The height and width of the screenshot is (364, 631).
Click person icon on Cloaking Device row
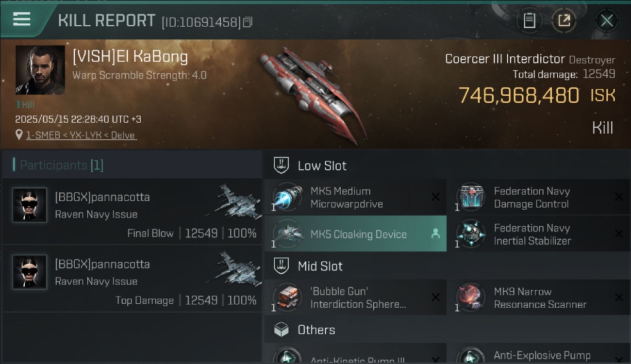pyautogui.click(x=435, y=234)
